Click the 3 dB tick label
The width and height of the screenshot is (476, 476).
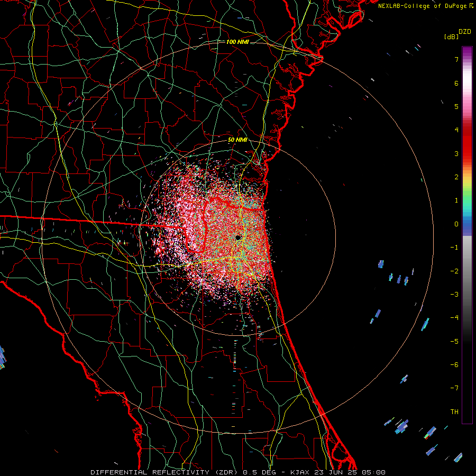coord(456,153)
